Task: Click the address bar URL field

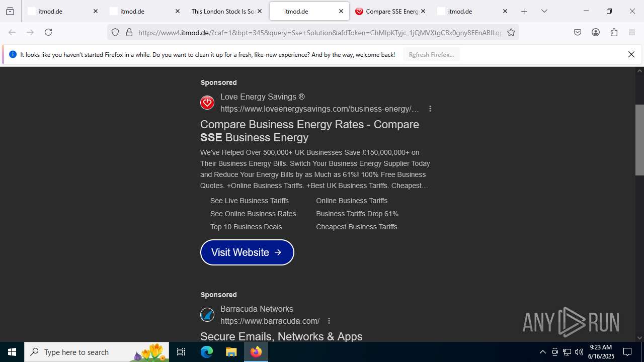Action: 320,32
